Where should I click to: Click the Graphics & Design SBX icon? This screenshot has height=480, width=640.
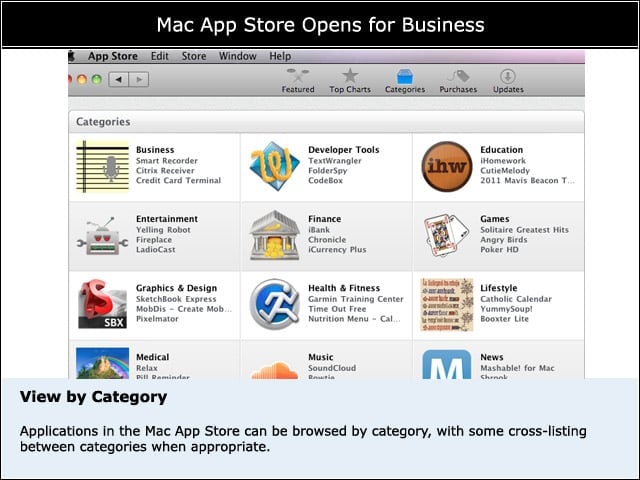tap(102, 304)
